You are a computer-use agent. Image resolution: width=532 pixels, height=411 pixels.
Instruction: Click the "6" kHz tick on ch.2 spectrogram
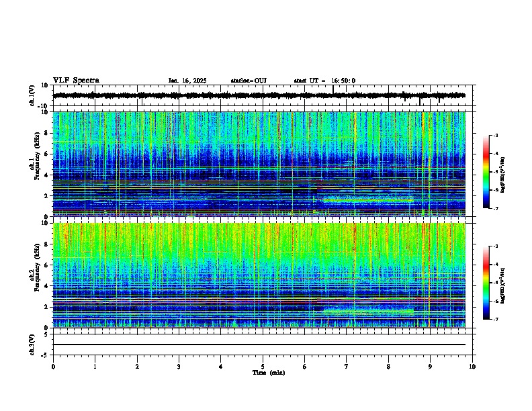coord(46,265)
